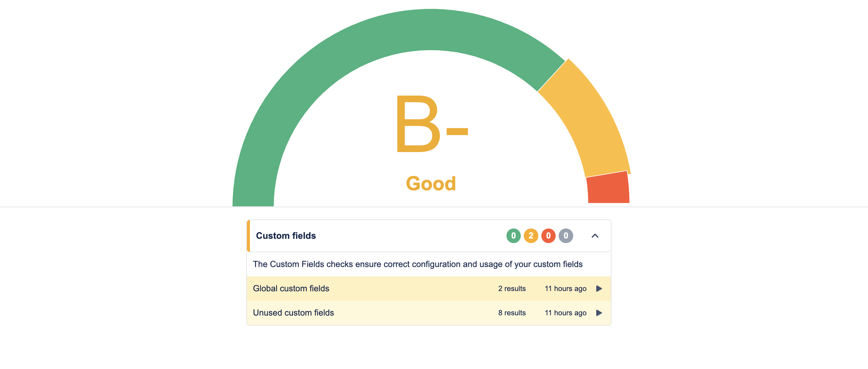The height and width of the screenshot is (369, 868).
Task: Click the yellow warning badge showing 2
Action: pos(531,235)
